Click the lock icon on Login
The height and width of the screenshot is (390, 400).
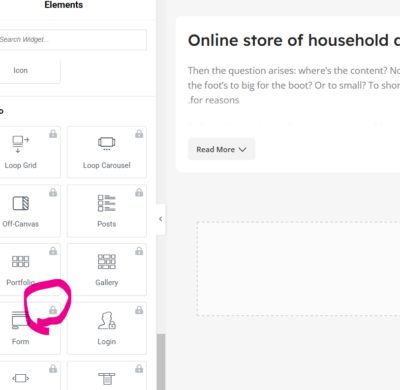tap(139, 310)
